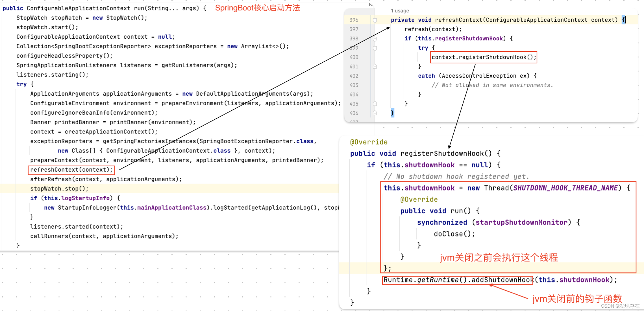Click 'if (this.logStartupInfo) {' line
644x311 pixels.
click(x=75, y=198)
